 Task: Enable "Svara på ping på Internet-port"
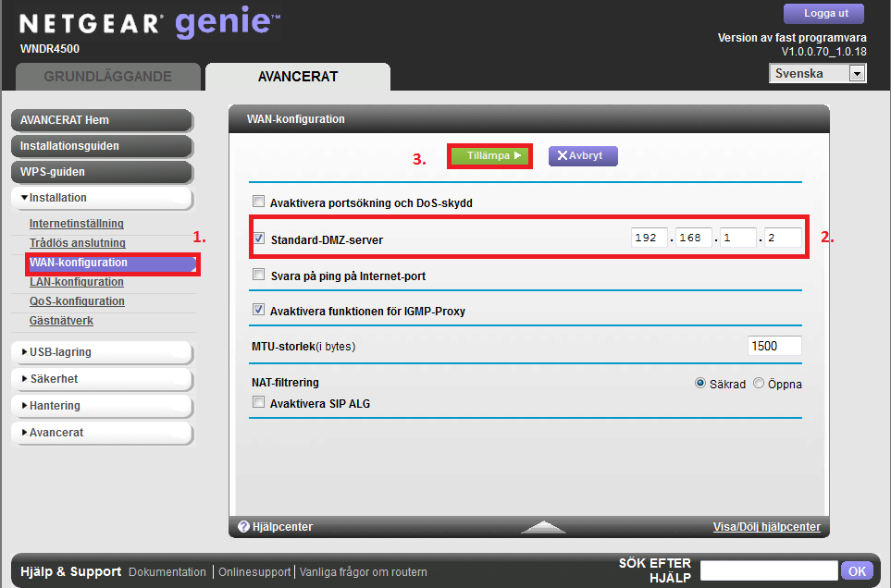[257, 275]
